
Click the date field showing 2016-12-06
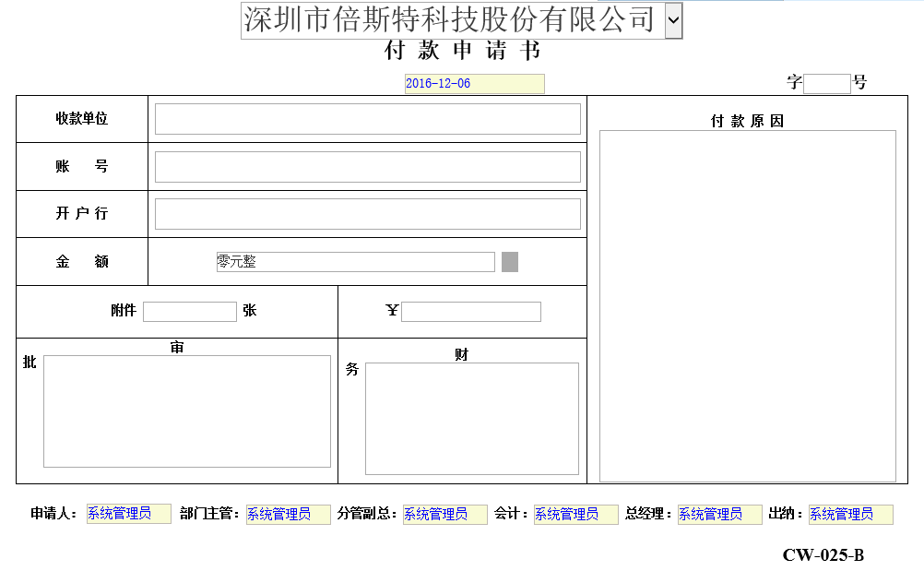tap(474, 84)
